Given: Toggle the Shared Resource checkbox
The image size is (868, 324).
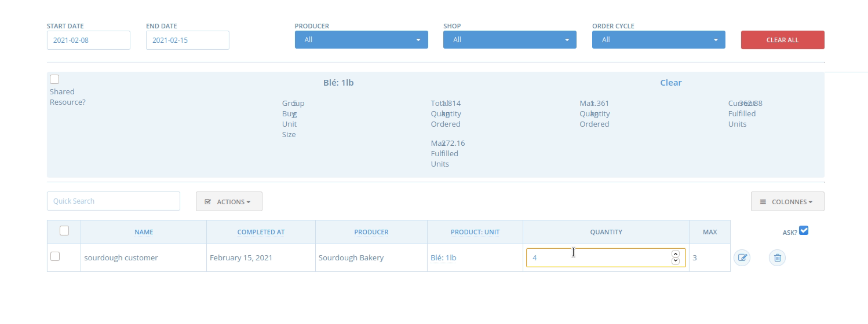Looking at the screenshot, I should point(54,79).
